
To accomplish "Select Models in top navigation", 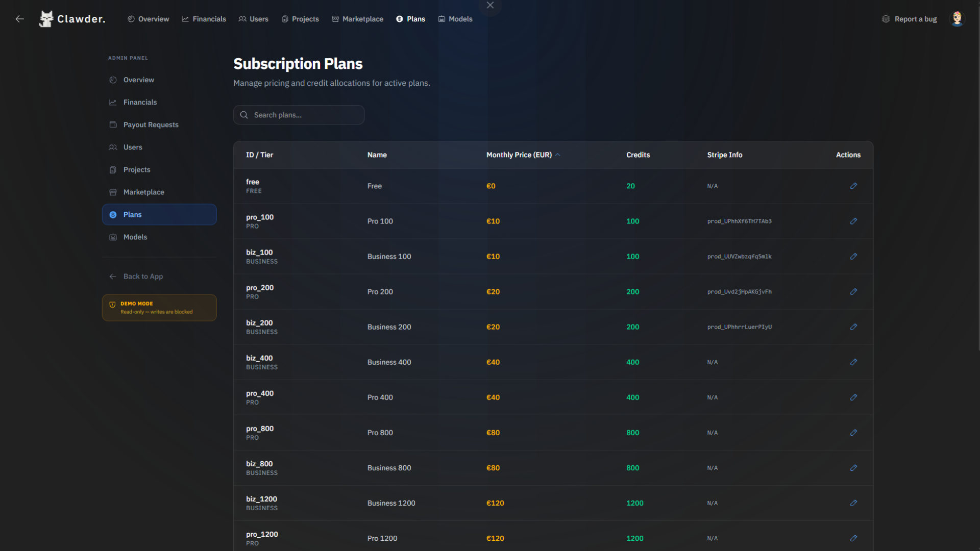I will tap(455, 19).
